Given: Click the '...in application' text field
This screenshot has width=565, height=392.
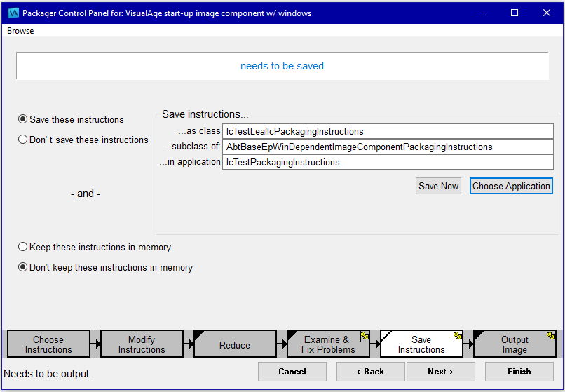Looking at the screenshot, I should 387,162.
